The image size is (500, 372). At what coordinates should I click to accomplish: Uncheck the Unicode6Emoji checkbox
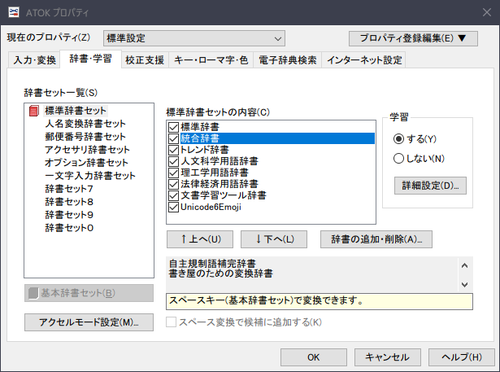point(173,207)
